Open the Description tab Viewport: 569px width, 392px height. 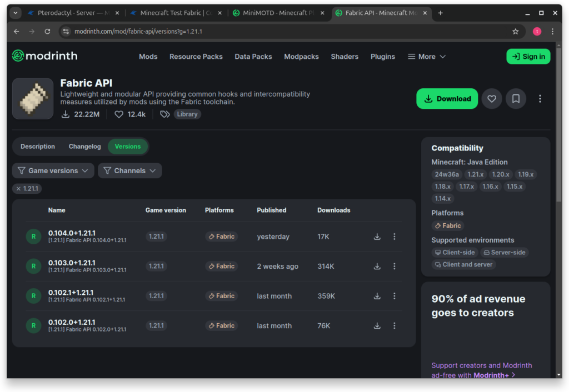click(x=38, y=147)
